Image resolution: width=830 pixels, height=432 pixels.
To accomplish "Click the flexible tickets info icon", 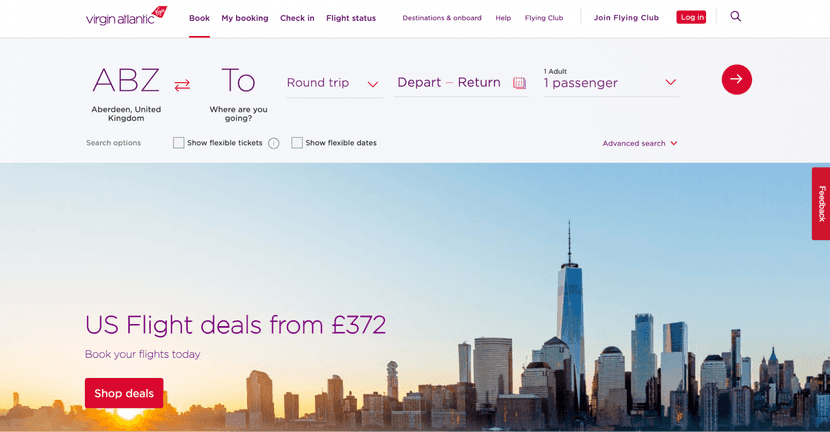I will (274, 143).
